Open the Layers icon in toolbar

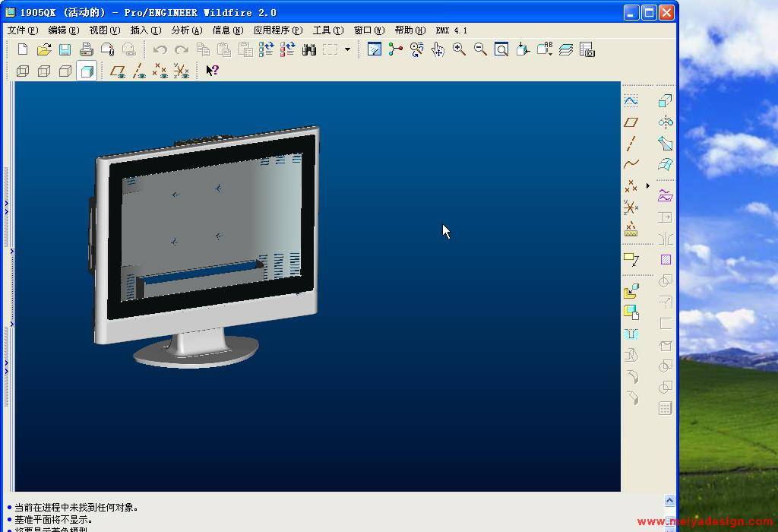566,49
